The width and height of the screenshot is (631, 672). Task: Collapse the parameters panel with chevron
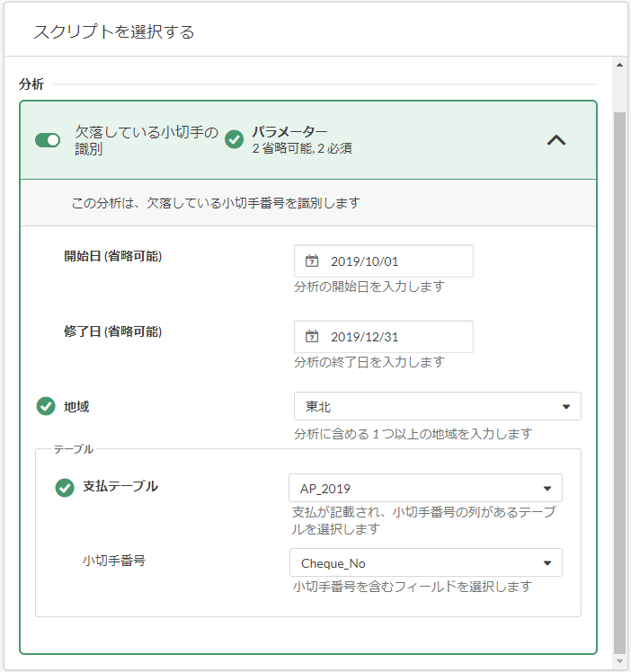pos(556,140)
